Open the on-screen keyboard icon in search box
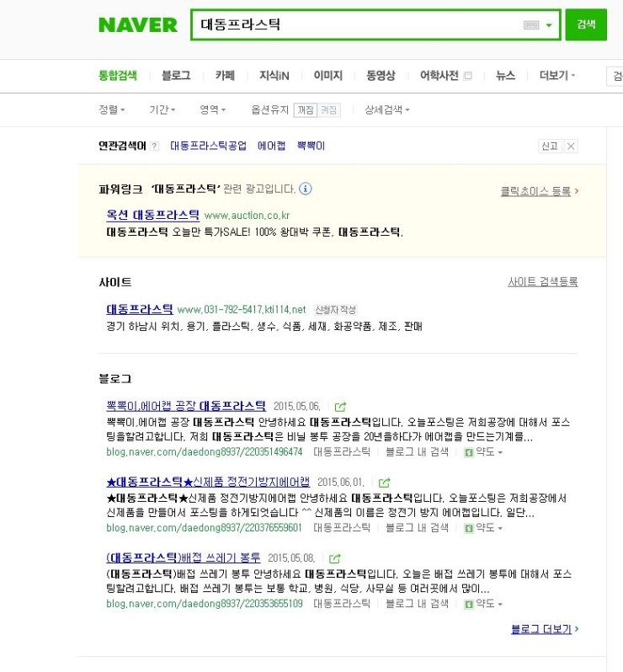Image resolution: width=623 pixels, height=672 pixels. click(531, 25)
